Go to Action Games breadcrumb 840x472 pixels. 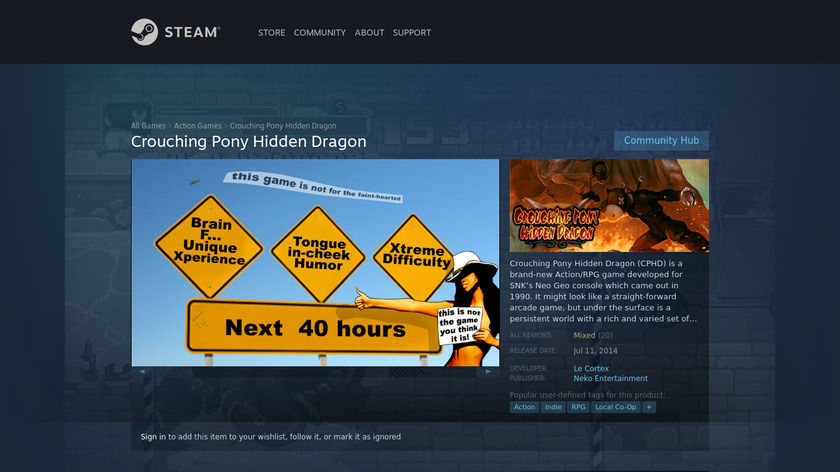pyautogui.click(x=198, y=126)
